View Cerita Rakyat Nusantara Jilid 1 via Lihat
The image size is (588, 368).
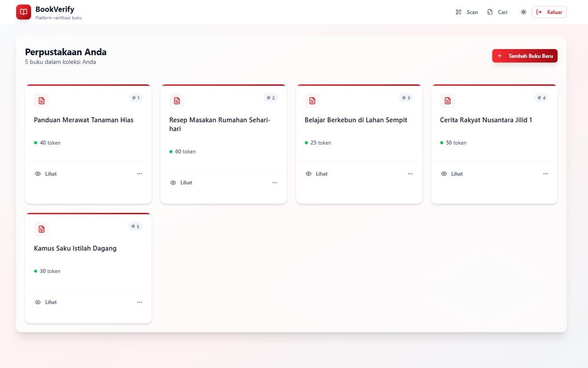pos(452,174)
